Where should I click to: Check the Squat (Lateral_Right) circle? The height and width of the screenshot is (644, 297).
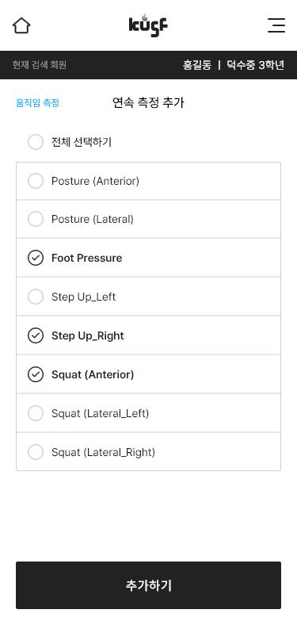click(36, 452)
